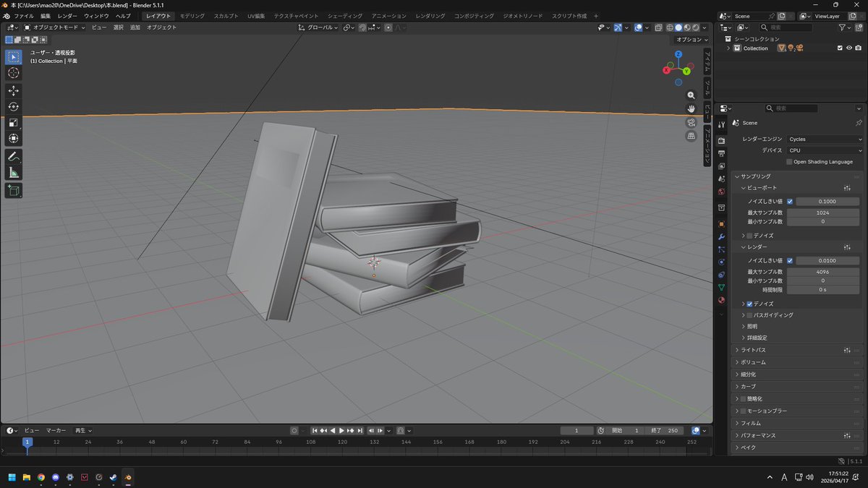Switch to the モデリング workspace tab
The height and width of the screenshot is (488, 868).
pos(192,16)
